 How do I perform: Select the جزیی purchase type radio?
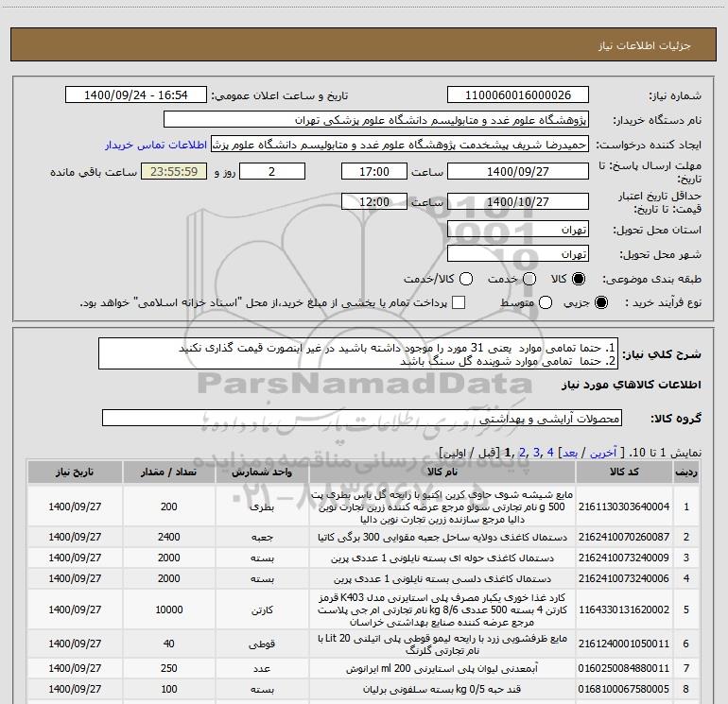[x=601, y=302]
